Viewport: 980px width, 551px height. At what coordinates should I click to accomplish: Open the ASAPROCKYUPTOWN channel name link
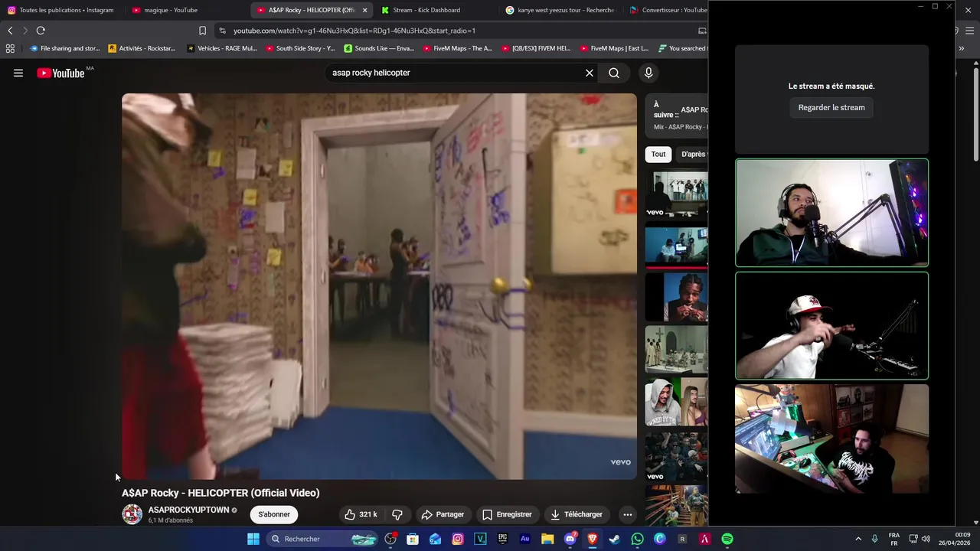(188, 510)
